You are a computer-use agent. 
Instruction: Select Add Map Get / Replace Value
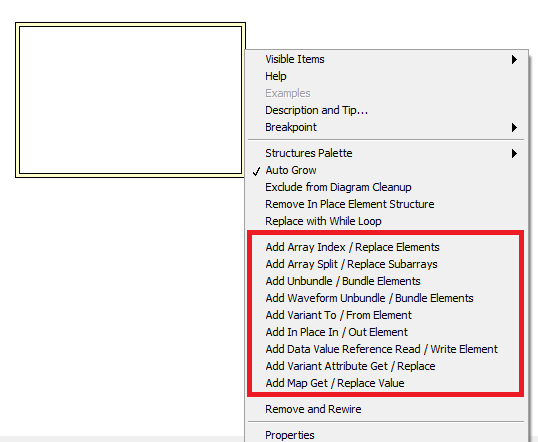pos(386,383)
